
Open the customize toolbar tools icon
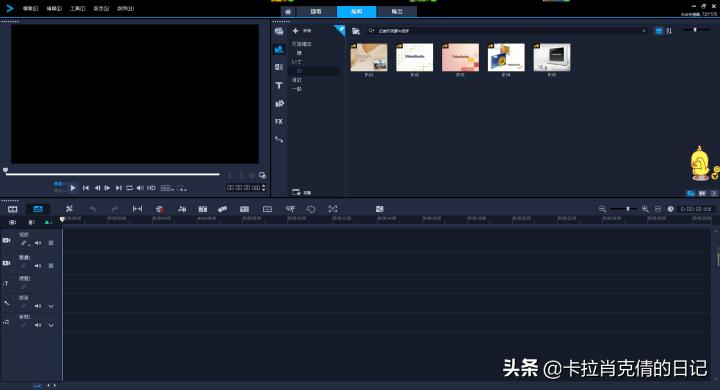[x=69, y=209]
